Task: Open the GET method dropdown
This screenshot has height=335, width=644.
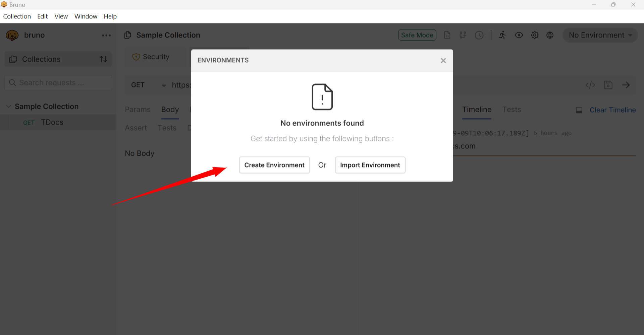Action: pos(148,85)
